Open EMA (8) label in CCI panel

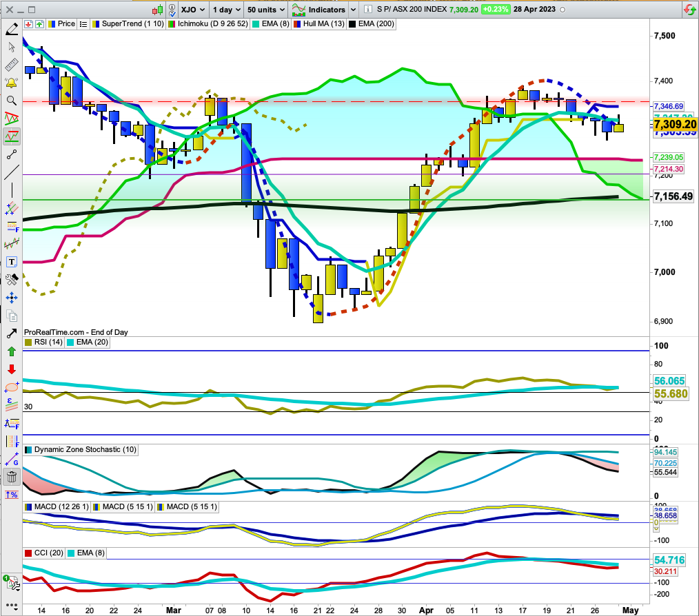[86, 553]
